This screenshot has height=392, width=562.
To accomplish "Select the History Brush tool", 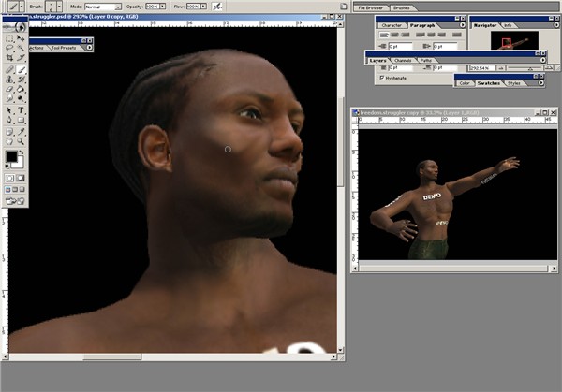I will pyautogui.click(x=21, y=80).
